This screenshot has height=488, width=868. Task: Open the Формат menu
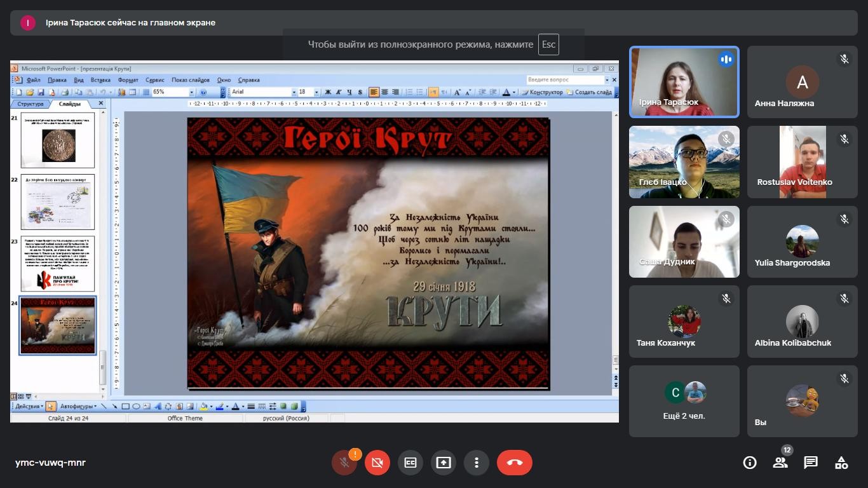click(128, 80)
